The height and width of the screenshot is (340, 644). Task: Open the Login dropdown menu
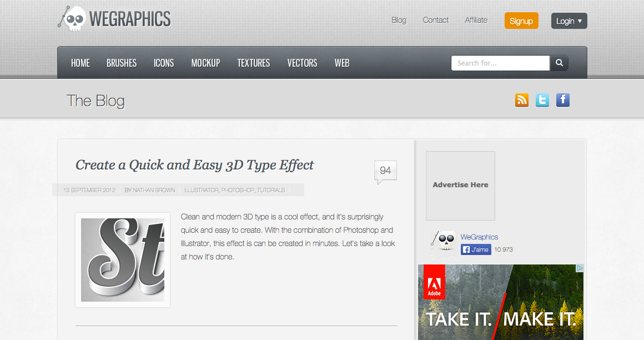pos(568,21)
